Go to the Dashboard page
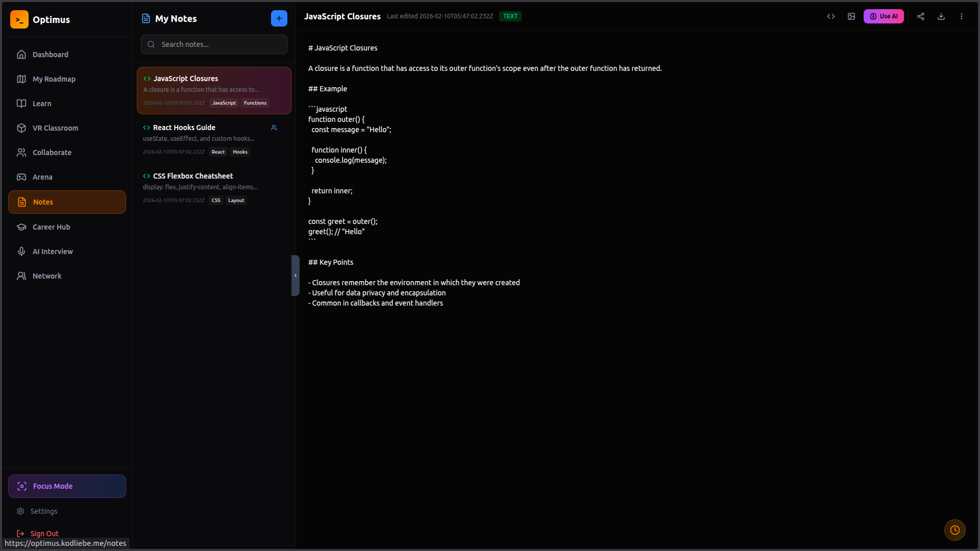Viewport: 980px width, 551px height. point(50,55)
